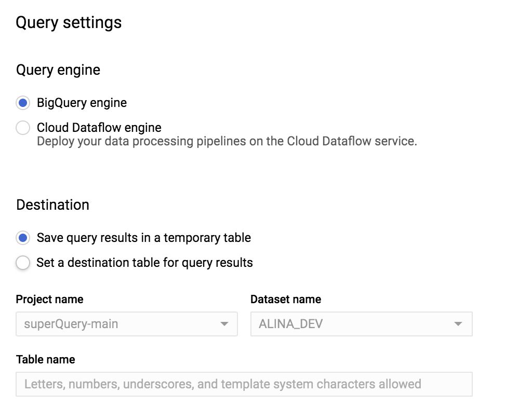Image resolution: width=532 pixels, height=406 pixels.
Task: Choose the Cloud Dataflow engine radio button
Action: (x=23, y=128)
